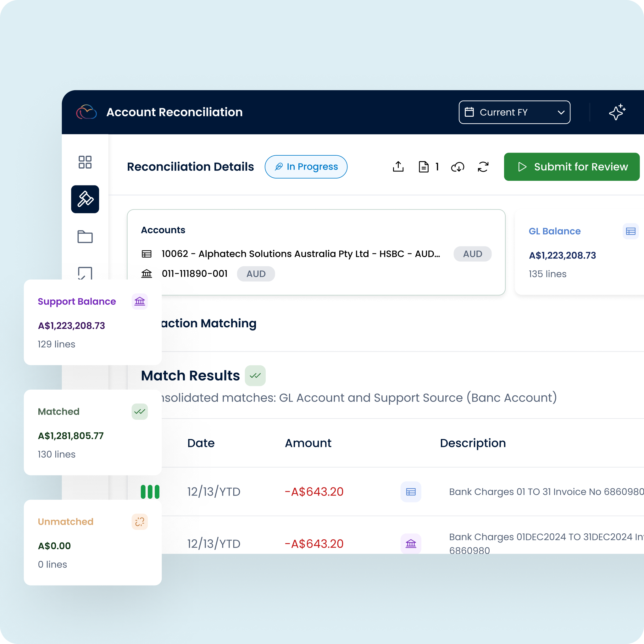Click the green bars handle on first row
644x644 pixels.
click(x=150, y=491)
